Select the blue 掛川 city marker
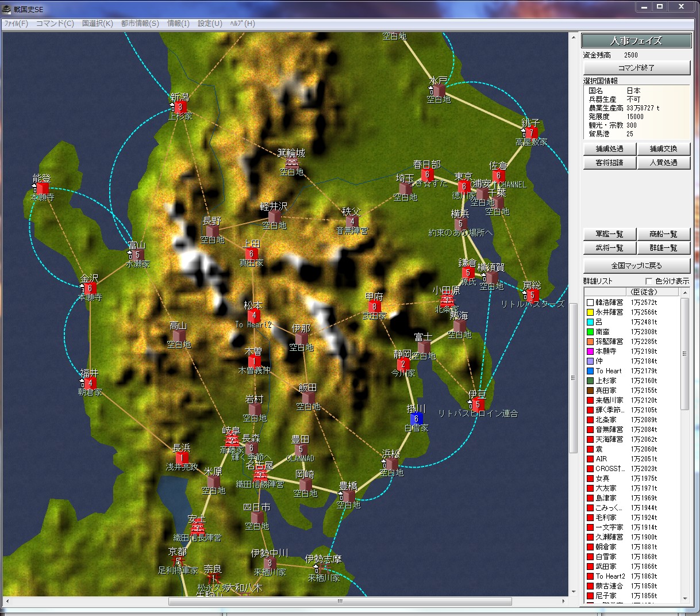 [417, 418]
